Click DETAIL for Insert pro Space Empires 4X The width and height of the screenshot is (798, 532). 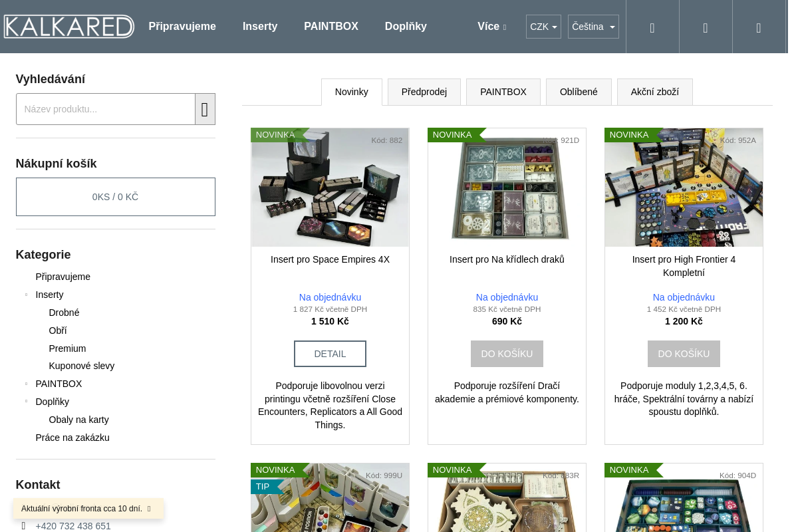[330, 354]
